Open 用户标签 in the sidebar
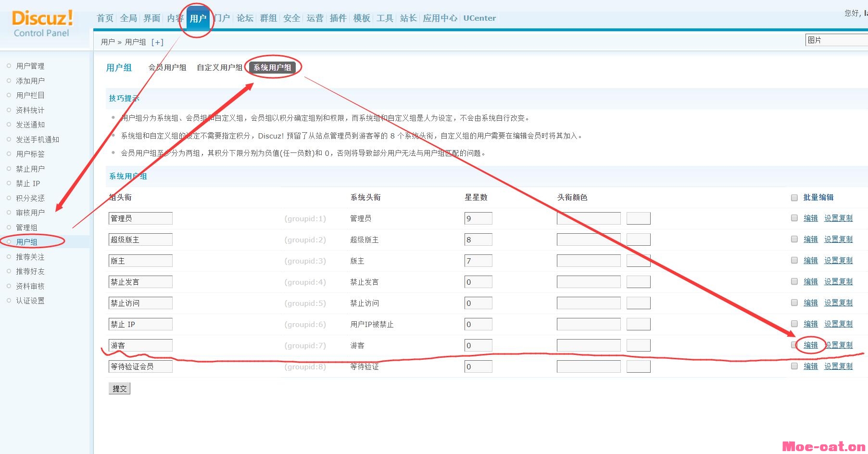 pyautogui.click(x=30, y=154)
